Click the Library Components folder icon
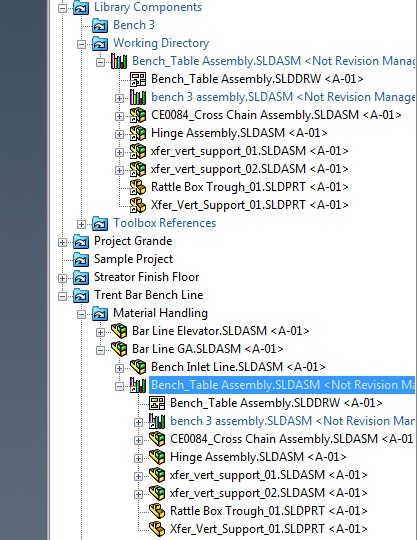417x540 pixels. point(81,8)
